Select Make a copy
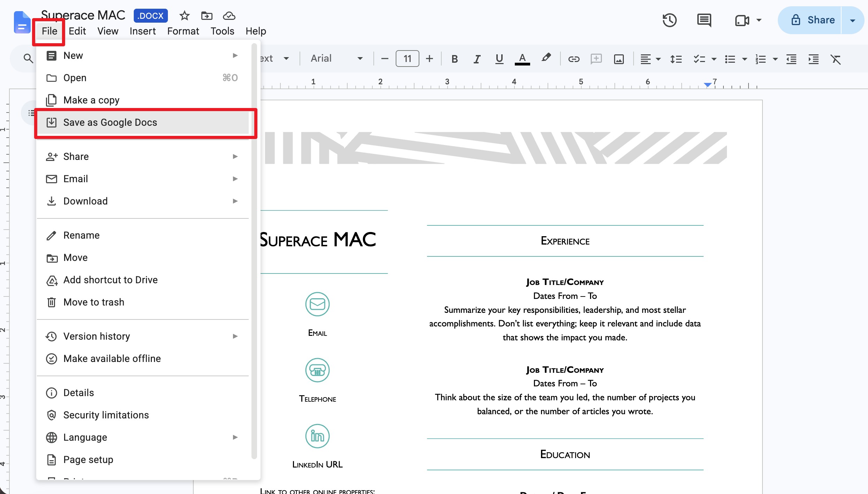 coord(143,100)
